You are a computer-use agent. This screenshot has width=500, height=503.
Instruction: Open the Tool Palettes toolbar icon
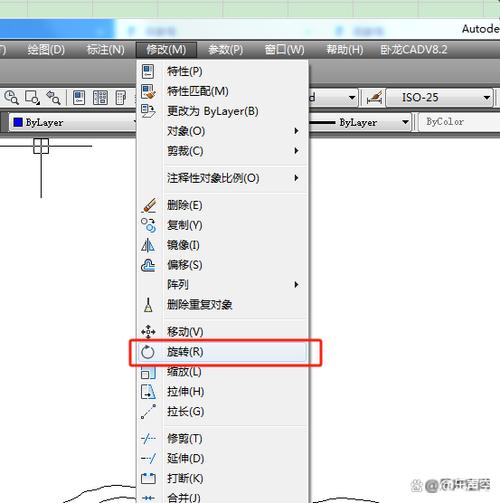(121, 98)
